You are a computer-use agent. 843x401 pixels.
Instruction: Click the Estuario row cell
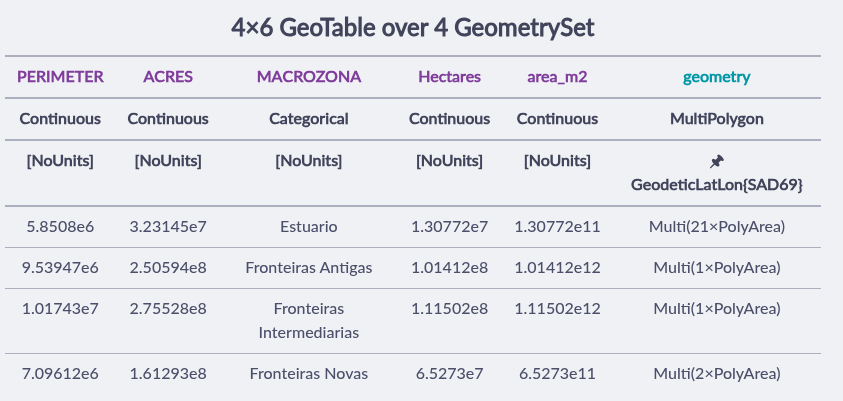pyautogui.click(x=309, y=227)
